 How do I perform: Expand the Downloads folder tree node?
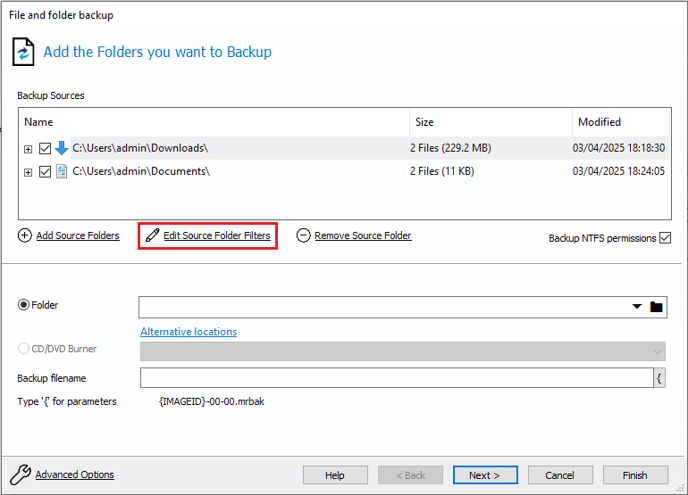[28, 149]
